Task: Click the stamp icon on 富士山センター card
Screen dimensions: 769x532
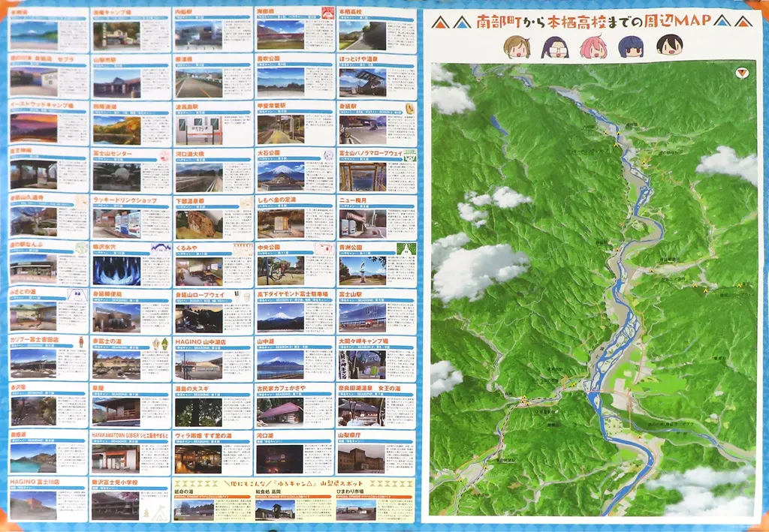Action: click(x=163, y=156)
